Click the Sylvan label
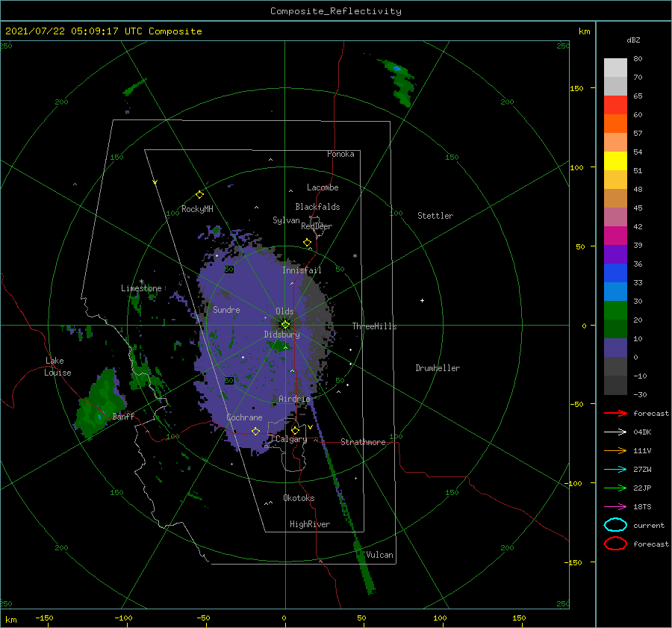 (x=286, y=220)
